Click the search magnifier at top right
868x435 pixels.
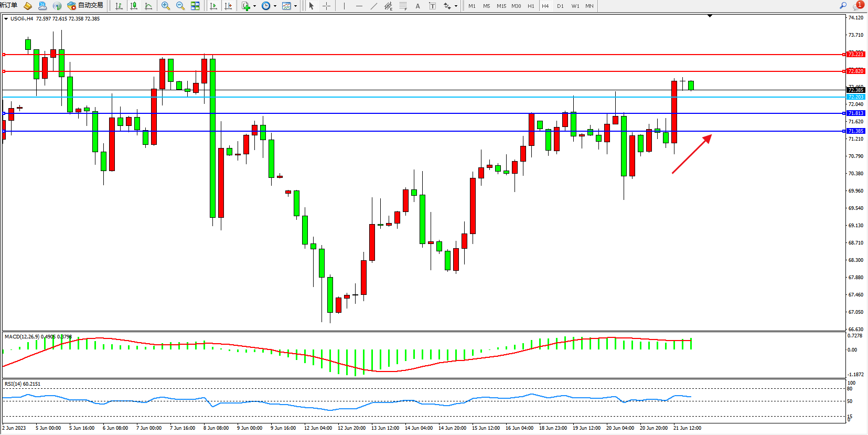(843, 5)
